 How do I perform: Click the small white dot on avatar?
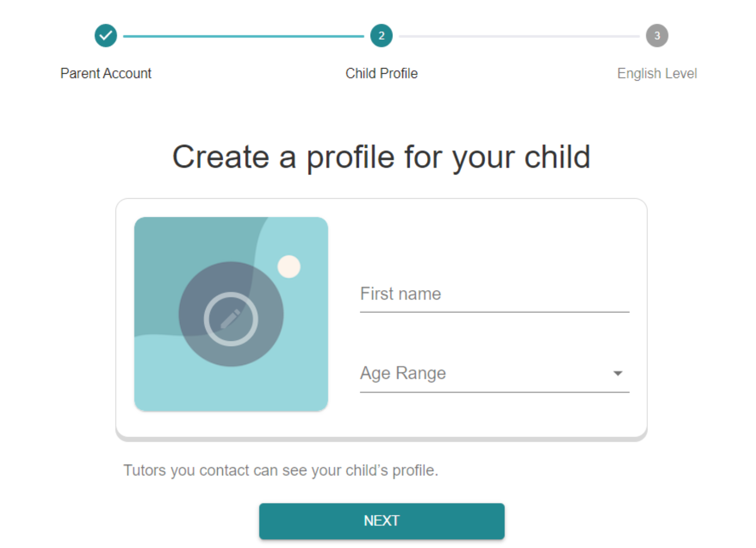point(289,267)
